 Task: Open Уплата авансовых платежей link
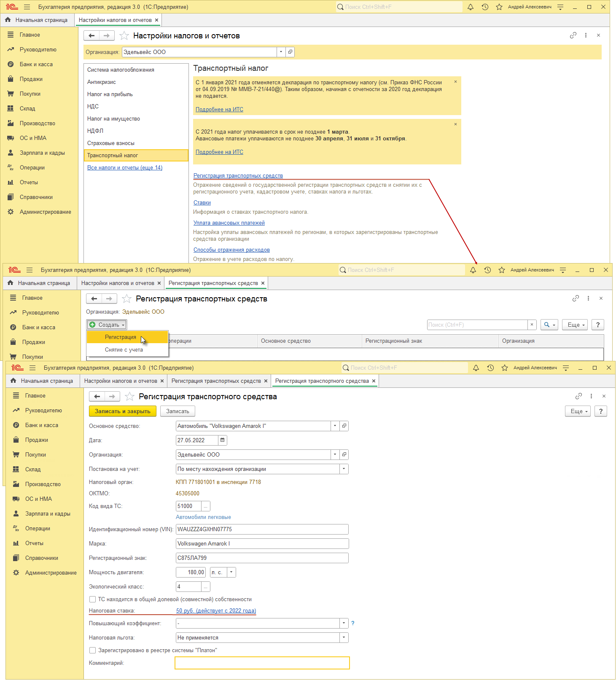[229, 223]
